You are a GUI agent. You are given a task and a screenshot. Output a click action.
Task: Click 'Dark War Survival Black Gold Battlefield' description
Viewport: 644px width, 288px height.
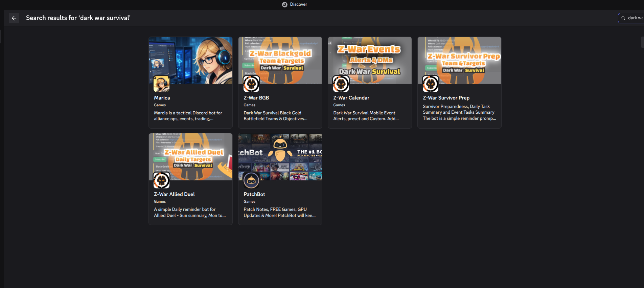pyautogui.click(x=276, y=116)
